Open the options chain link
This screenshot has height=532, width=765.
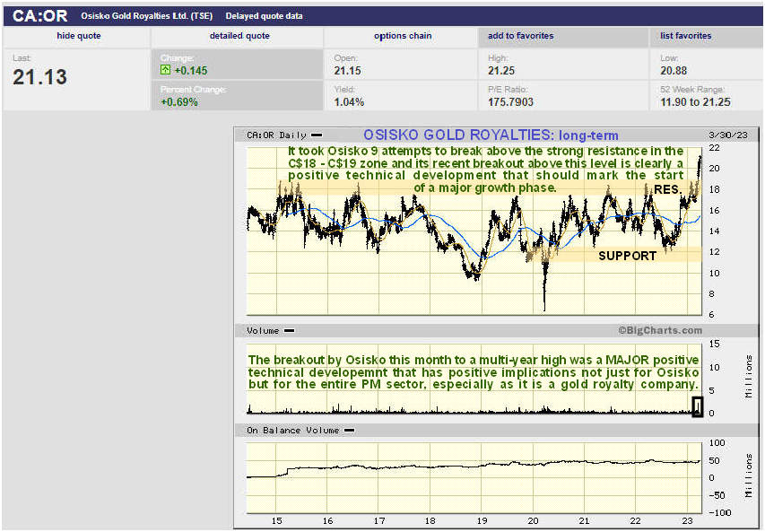[x=403, y=36]
